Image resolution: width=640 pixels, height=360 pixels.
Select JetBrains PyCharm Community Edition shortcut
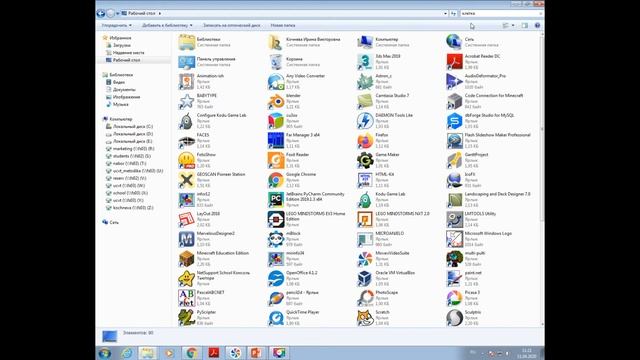point(307,199)
